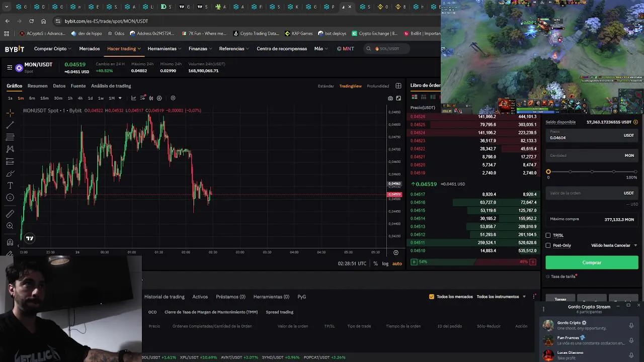The image size is (644, 362).
Task: Switch to Análisis de trading tab
Action: (x=111, y=86)
